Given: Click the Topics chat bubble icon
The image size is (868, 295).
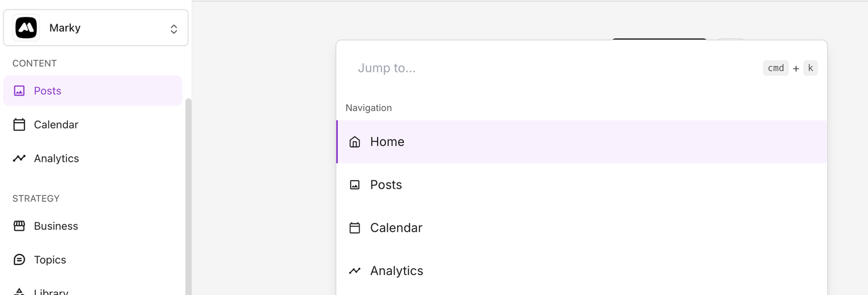Looking at the screenshot, I should 19,260.
